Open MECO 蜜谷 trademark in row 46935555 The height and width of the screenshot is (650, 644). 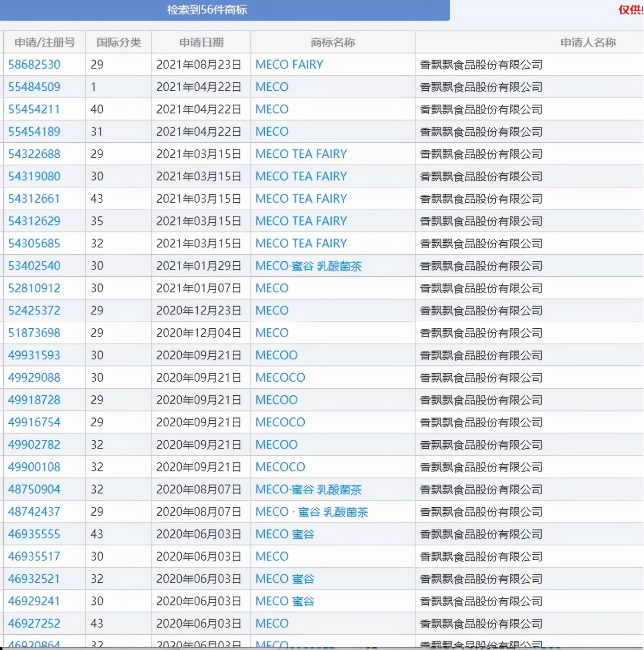coord(285,534)
